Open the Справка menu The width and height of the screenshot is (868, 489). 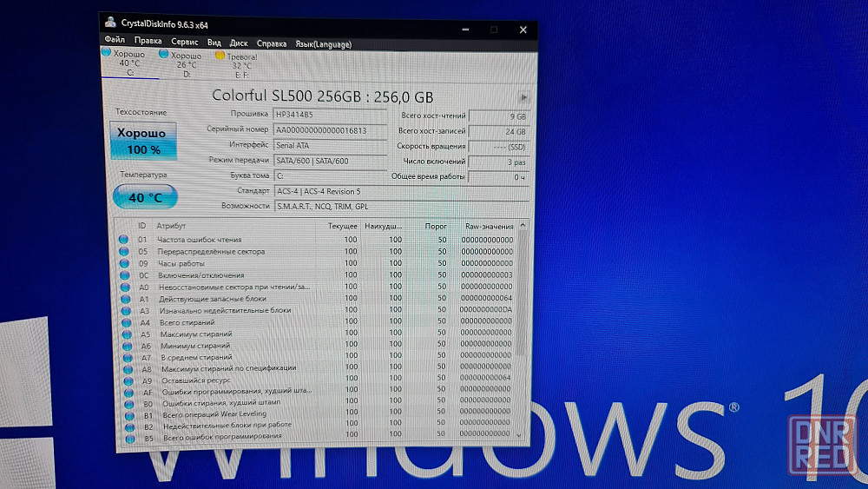coord(272,43)
